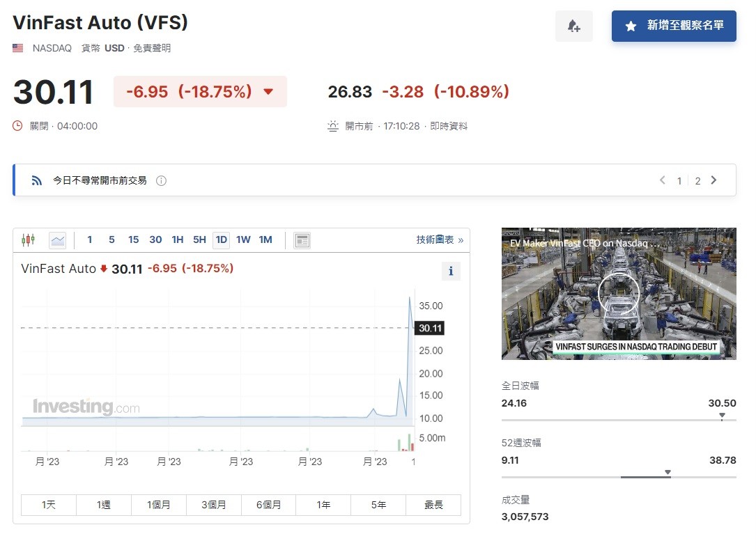Viewport: 756px width, 557px height.
Task: Click the 30.11 current price label on chart axis
Action: 430,328
